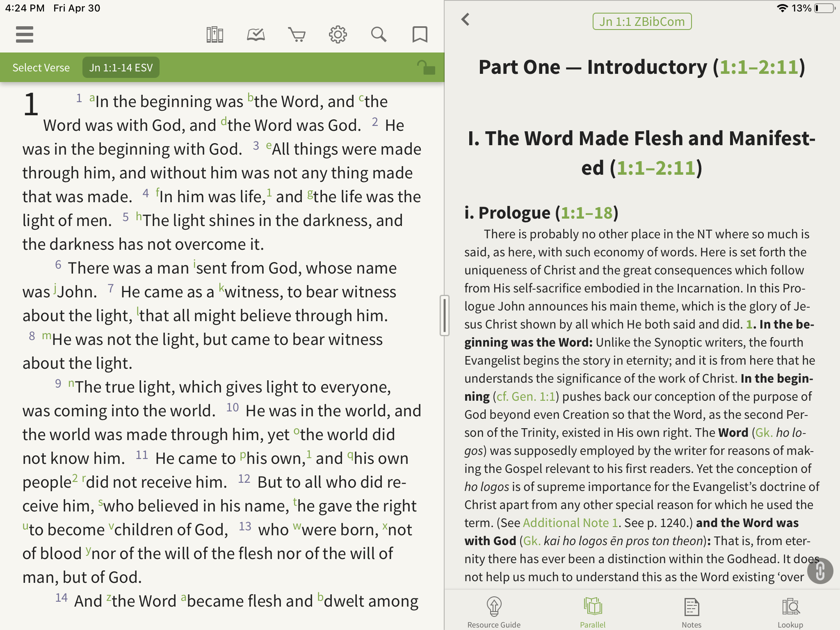Tap verse number 14 in the ESV text
This screenshot has width=840, height=630.
click(x=62, y=598)
